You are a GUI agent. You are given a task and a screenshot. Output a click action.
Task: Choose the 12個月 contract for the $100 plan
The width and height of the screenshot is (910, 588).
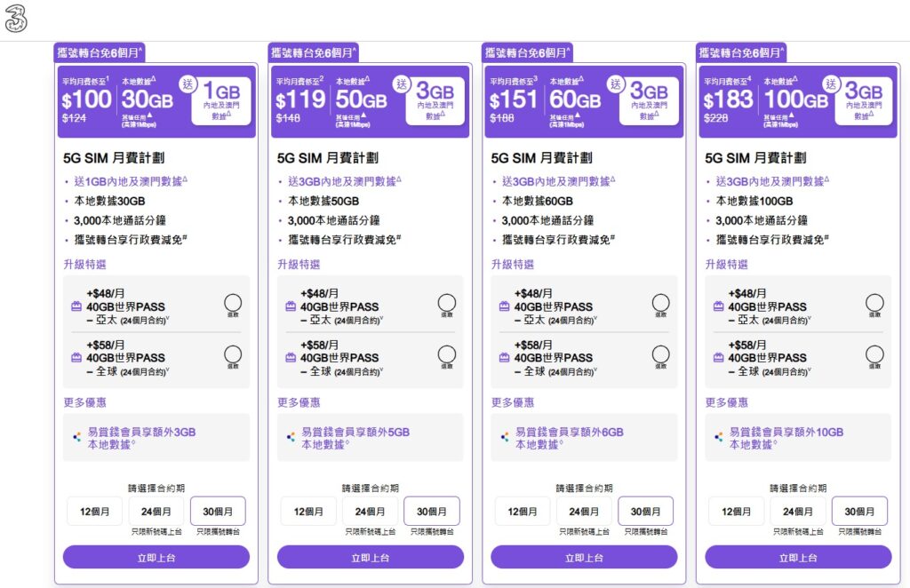(x=94, y=511)
